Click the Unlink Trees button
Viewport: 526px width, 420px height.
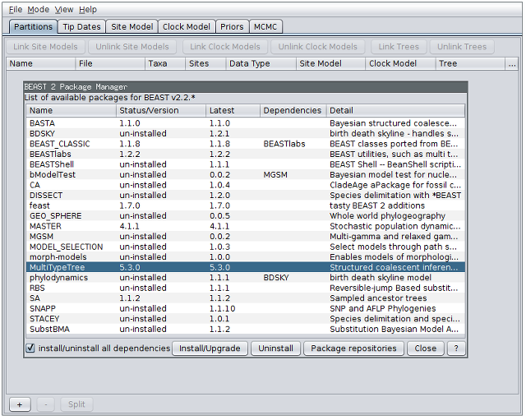tap(462, 47)
